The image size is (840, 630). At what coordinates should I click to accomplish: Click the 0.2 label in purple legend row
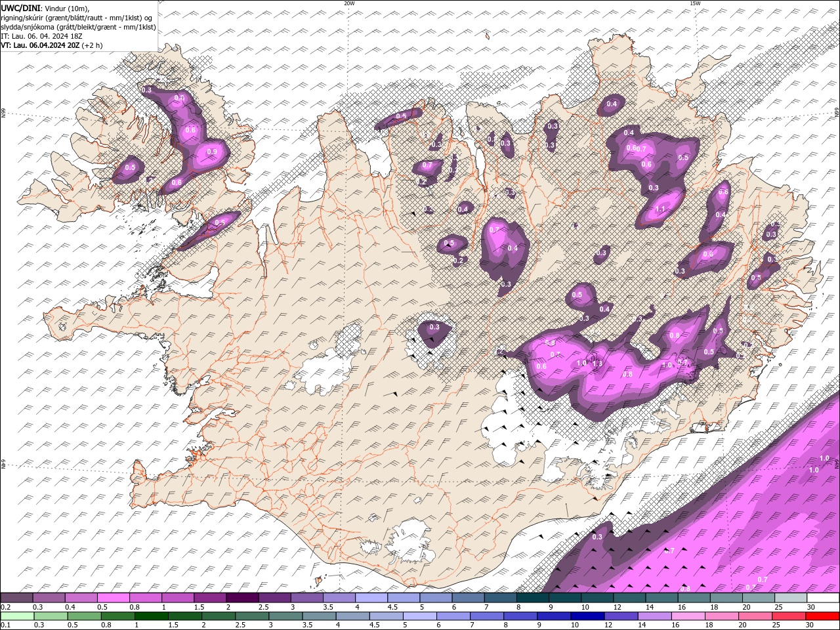pos(5,607)
